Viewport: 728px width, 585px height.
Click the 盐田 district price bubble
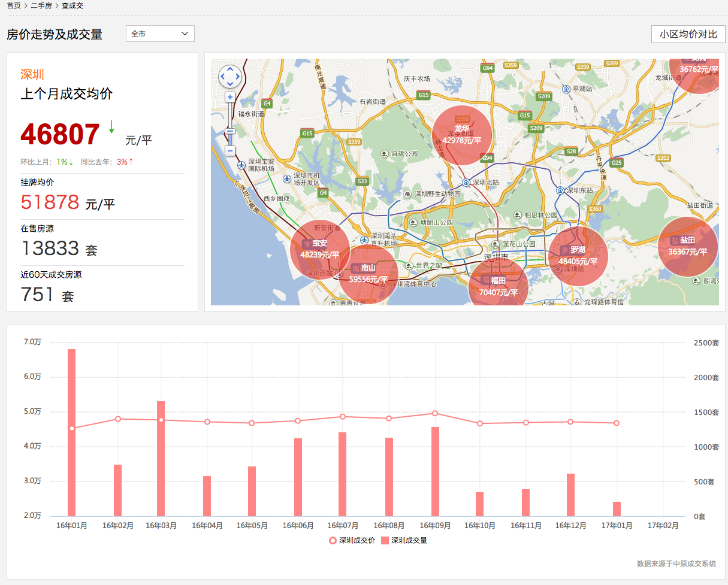[687, 247]
